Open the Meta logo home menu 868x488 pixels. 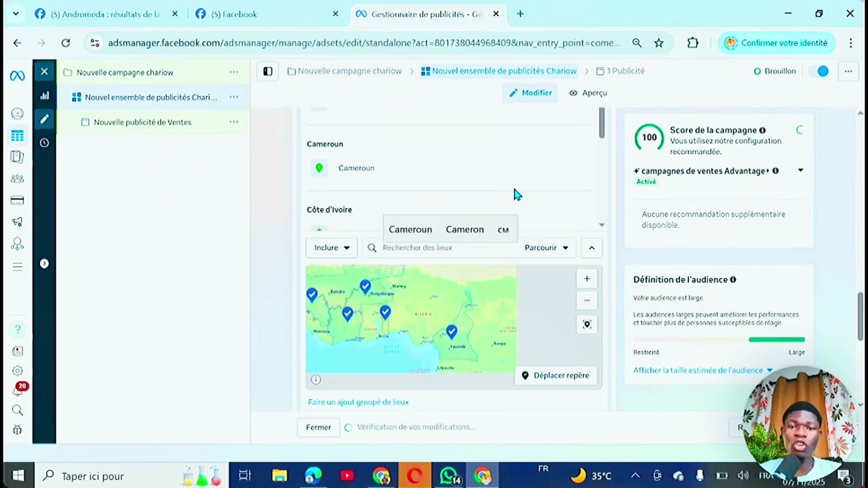click(17, 76)
